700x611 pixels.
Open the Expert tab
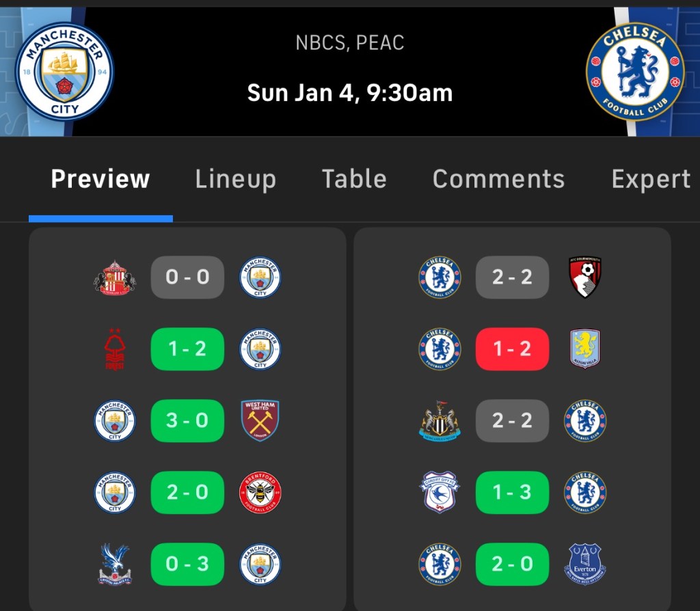(x=651, y=179)
